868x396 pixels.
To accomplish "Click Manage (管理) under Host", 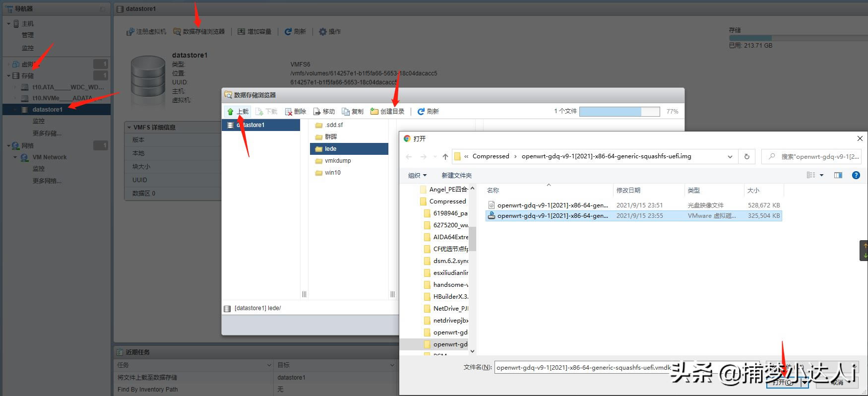I will coord(28,35).
